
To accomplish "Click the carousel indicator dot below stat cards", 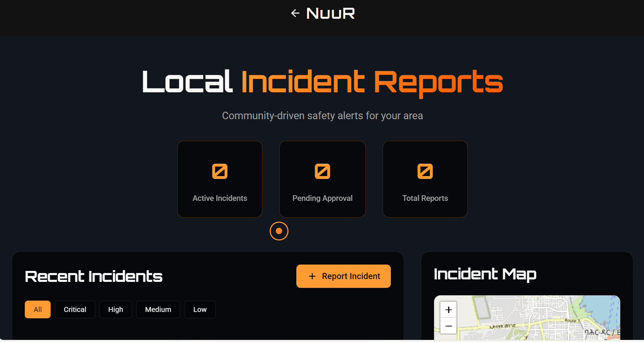I will click(x=279, y=231).
